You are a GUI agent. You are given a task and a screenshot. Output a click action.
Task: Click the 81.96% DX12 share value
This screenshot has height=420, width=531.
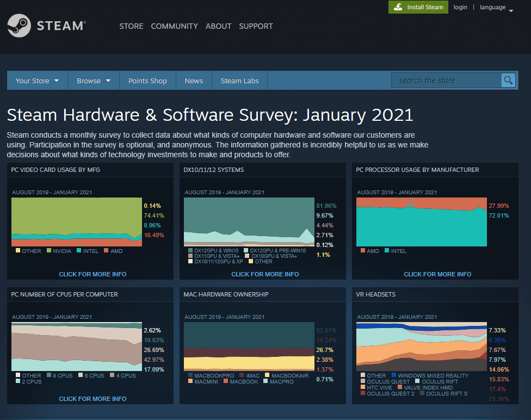tap(326, 206)
